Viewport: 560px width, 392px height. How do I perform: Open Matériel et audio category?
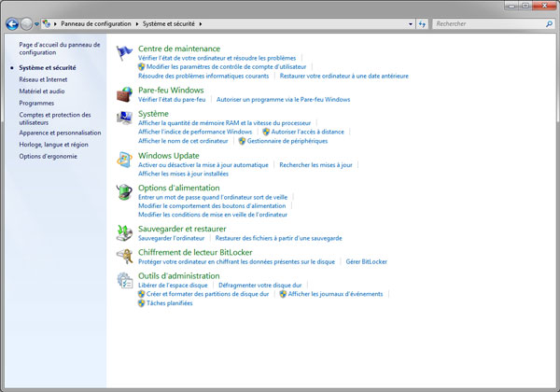[42, 91]
